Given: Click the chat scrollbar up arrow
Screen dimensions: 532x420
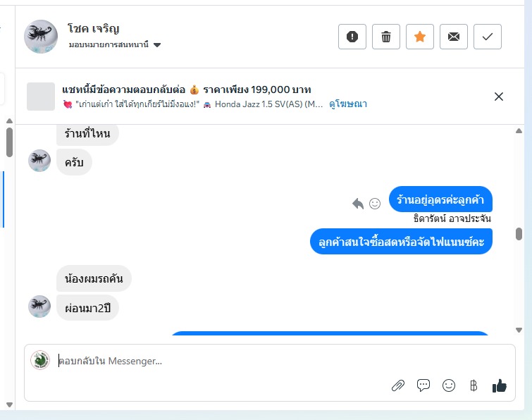Looking at the screenshot, I should point(519,131).
